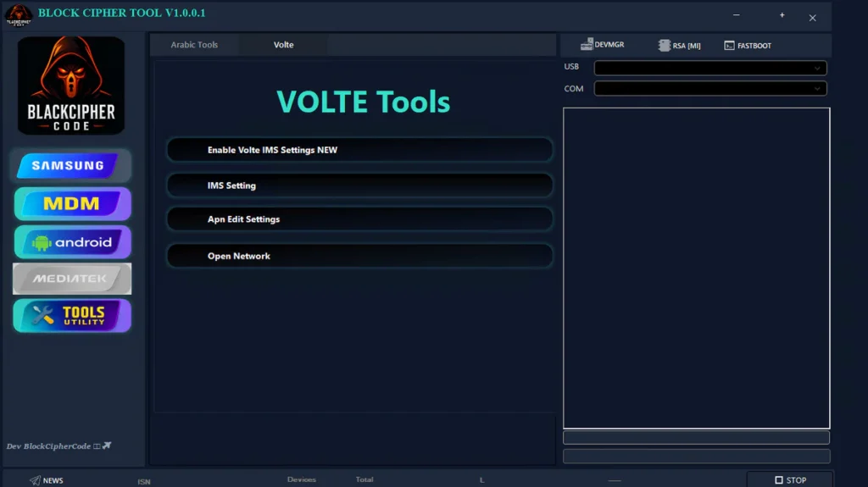The width and height of the screenshot is (868, 487).
Task: Open the Samsung section in sidebar
Action: [x=72, y=166]
